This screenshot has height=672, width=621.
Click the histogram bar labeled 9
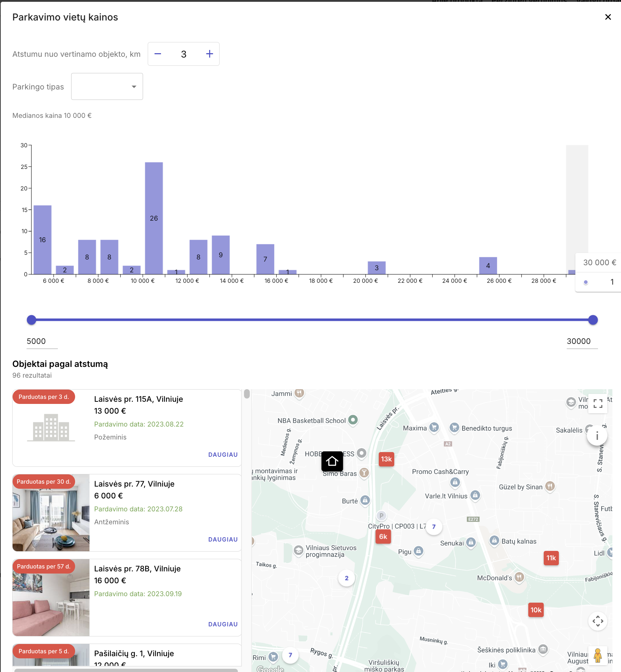tap(221, 255)
